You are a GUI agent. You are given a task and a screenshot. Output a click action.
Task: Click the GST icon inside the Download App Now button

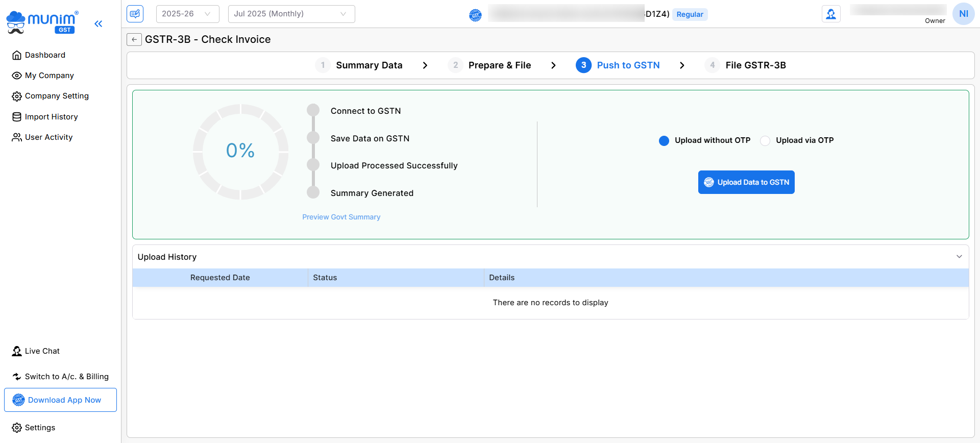18,400
